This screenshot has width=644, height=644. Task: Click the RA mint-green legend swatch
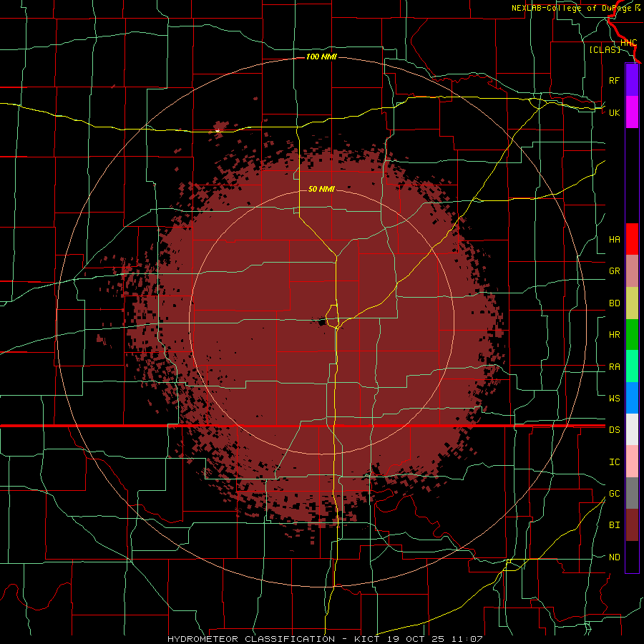point(632,366)
